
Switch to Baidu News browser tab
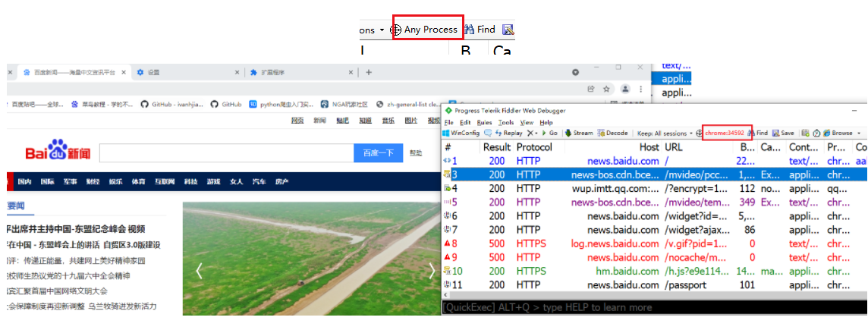tap(74, 73)
